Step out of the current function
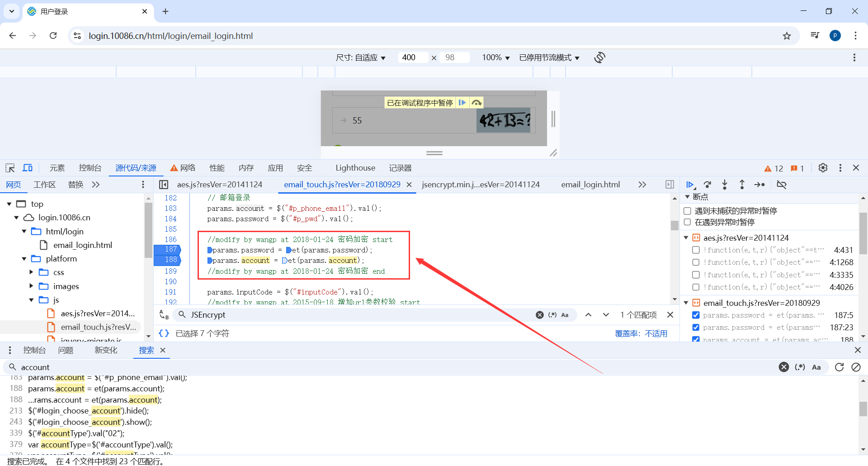The height and width of the screenshot is (466, 868). click(x=742, y=185)
